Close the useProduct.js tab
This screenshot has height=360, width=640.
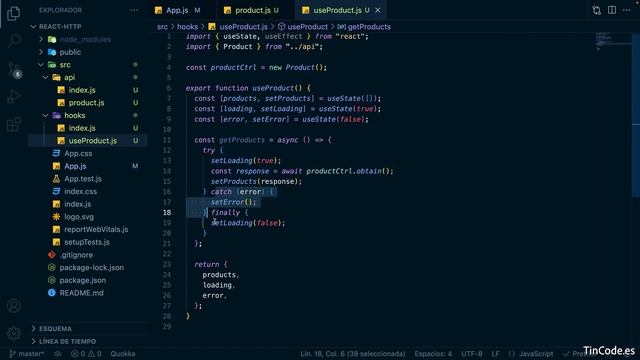(378, 10)
